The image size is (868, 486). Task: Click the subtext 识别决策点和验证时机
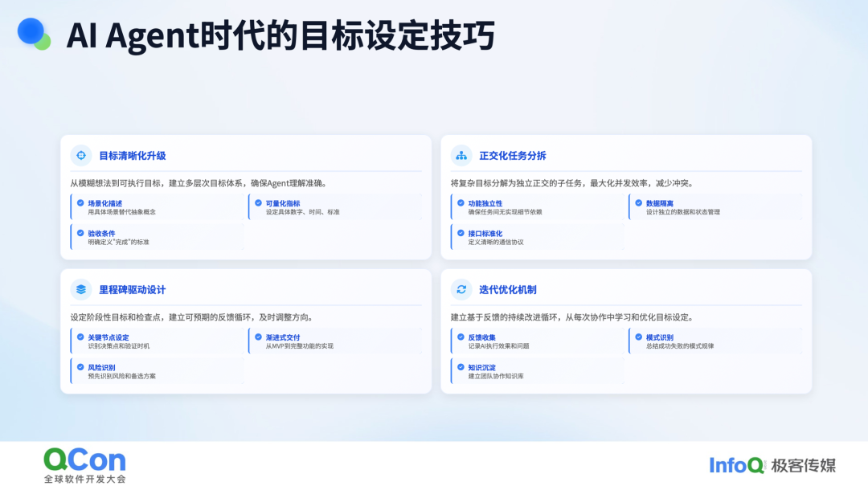point(119,346)
